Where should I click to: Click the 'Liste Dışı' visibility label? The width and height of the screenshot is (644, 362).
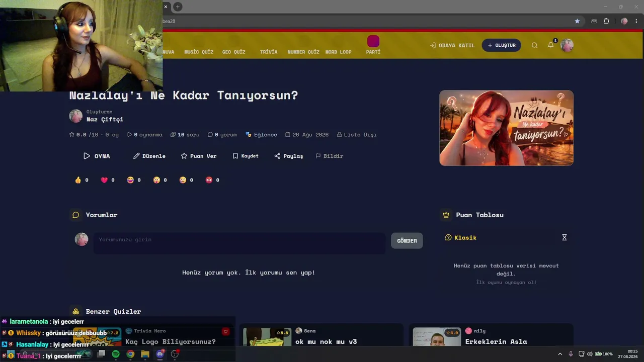(x=357, y=135)
